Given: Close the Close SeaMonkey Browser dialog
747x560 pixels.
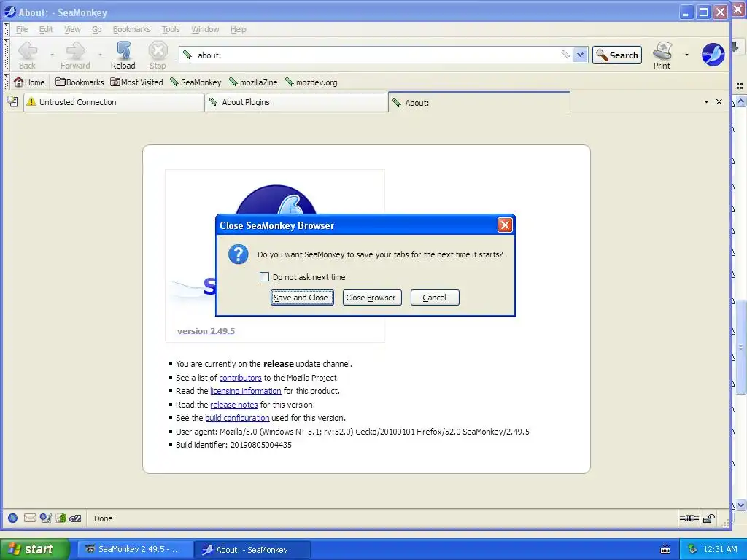Looking at the screenshot, I should pos(505,225).
